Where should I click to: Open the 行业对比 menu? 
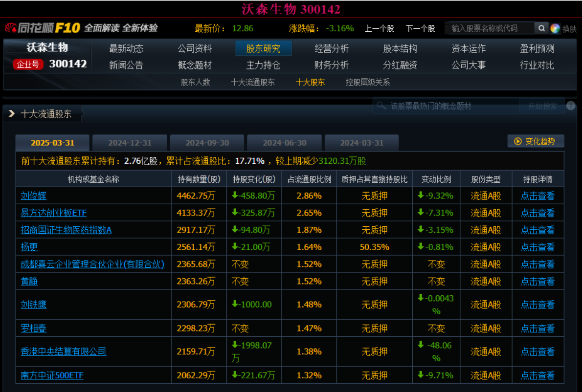[537, 65]
